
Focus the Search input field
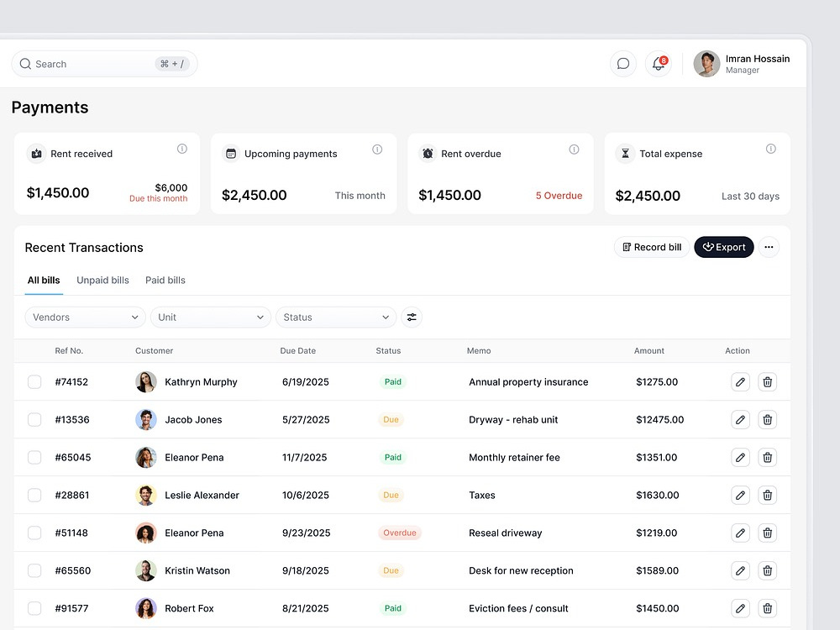[x=104, y=64]
